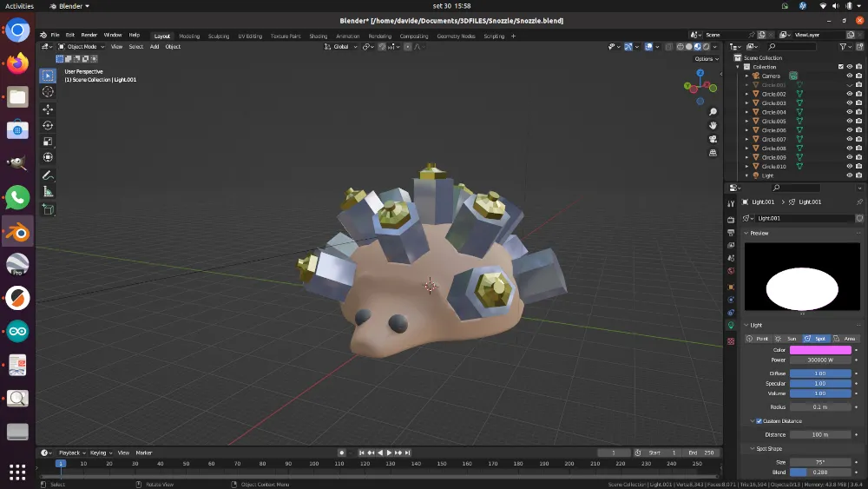
Task: Activate the 3D Cursor tool
Action: [x=48, y=91]
